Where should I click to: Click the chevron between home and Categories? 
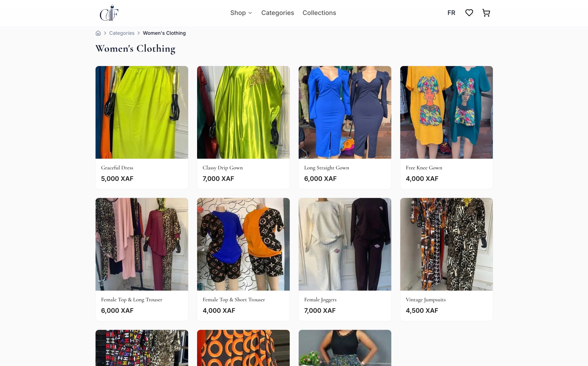(105, 33)
